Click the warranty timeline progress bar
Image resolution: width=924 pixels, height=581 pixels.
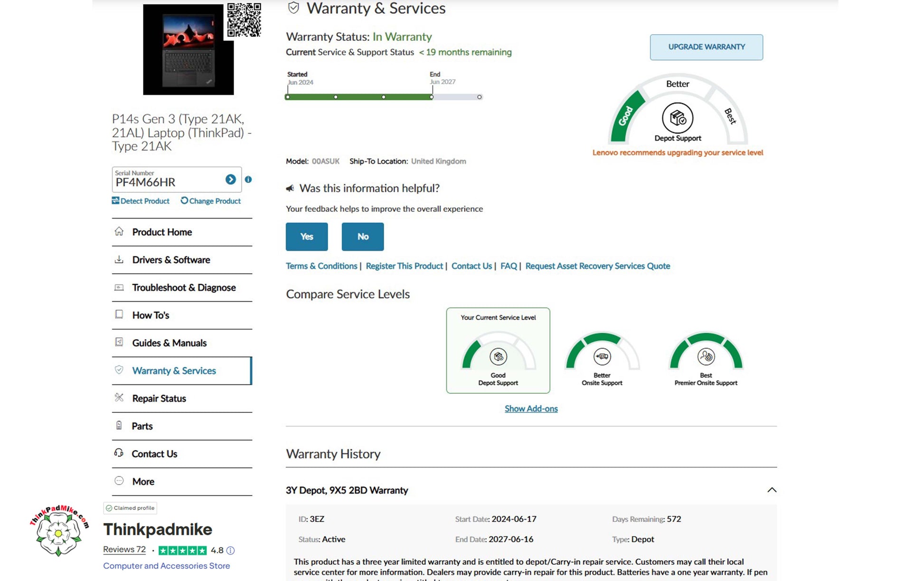pyautogui.click(x=359, y=97)
